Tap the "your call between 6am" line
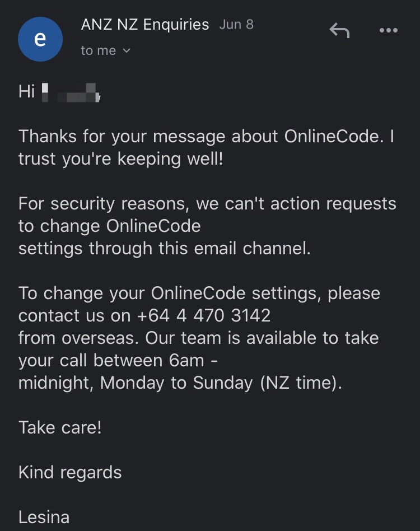Screen dimensions: 420x531 (x=118, y=360)
